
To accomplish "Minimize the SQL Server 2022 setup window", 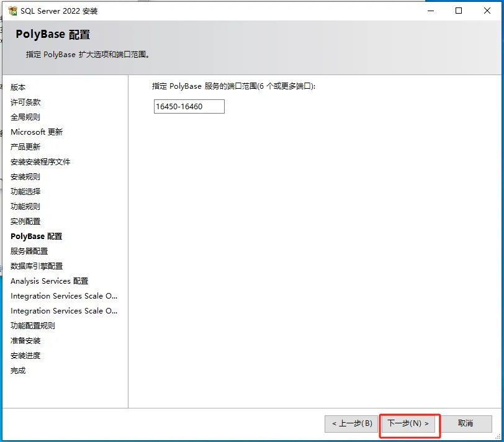I will point(431,11).
